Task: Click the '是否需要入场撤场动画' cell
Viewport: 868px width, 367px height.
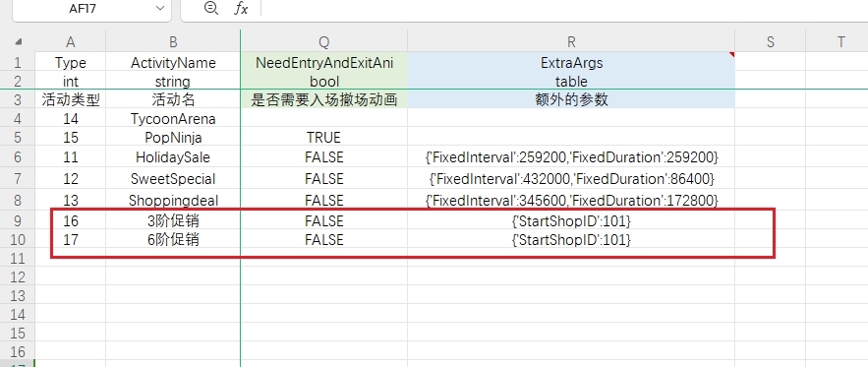Action: pos(324,99)
